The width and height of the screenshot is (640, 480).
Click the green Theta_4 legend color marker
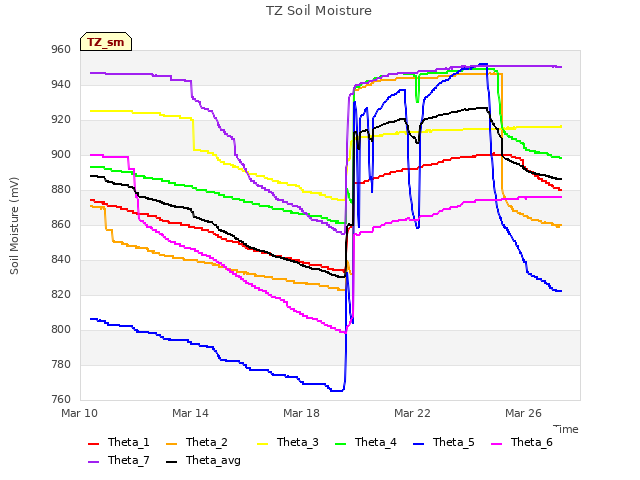click(340, 444)
